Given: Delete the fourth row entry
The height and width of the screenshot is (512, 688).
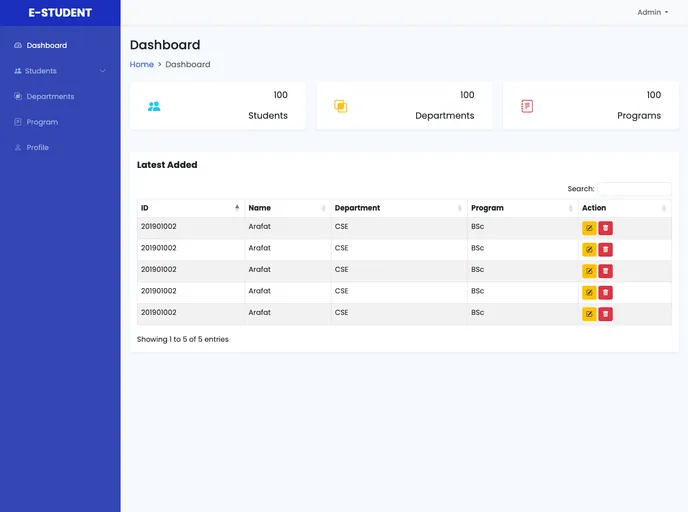Looking at the screenshot, I should (606, 293).
